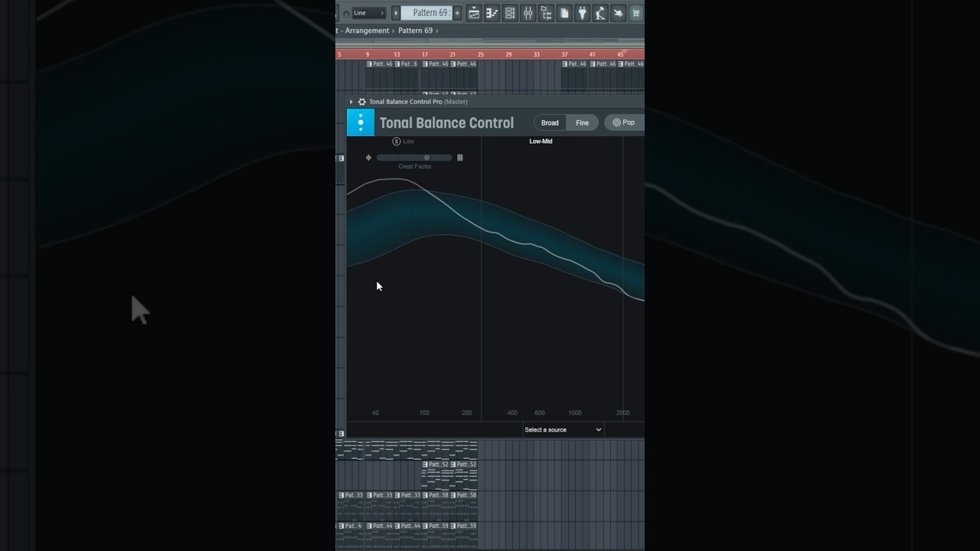Screen dimensions: 980x551
Task: Click the 100 frequency label
Action: [x=424, y=412]
